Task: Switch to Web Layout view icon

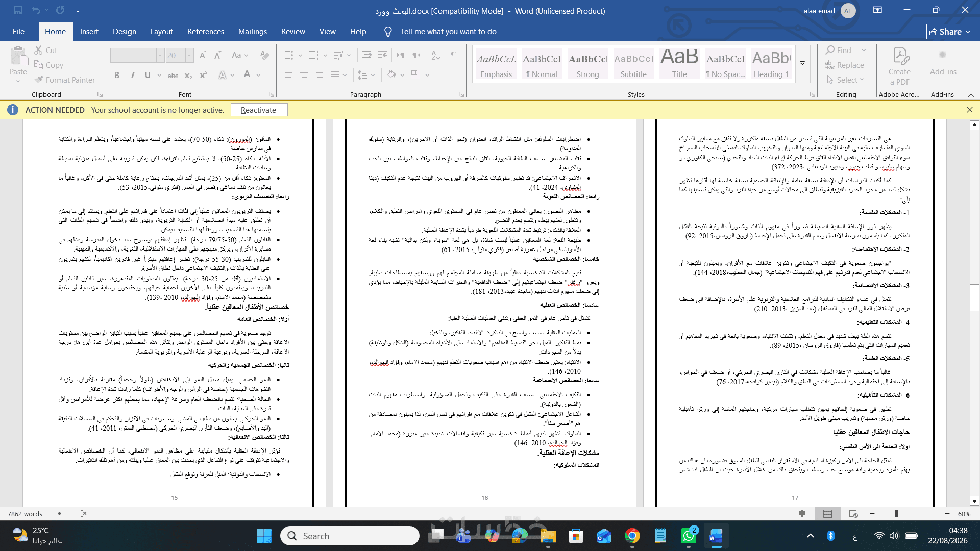Action: pos(853,514)
